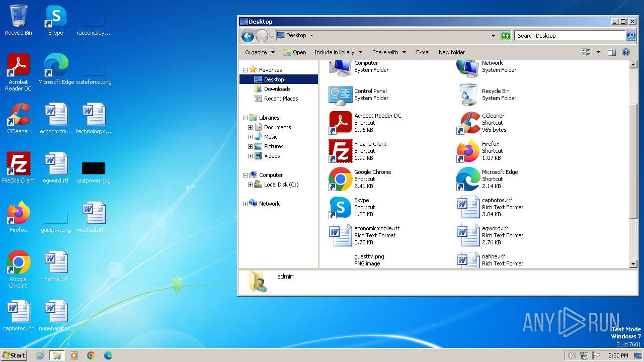Go back in Explorer navigation
The width and height of the screenshot is (644, 362).
coord(248,36)
